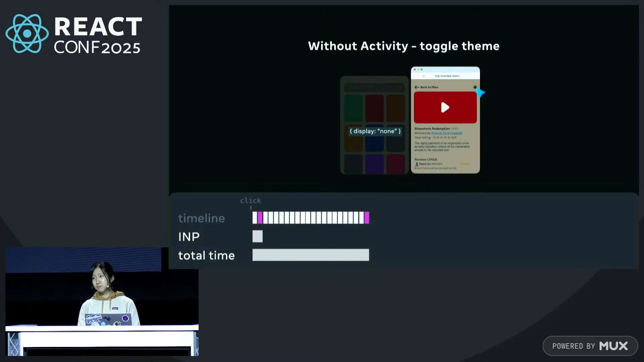The image size is (644, 362).
Task: Click the React Conf atom logo
Action: [27, 34]
